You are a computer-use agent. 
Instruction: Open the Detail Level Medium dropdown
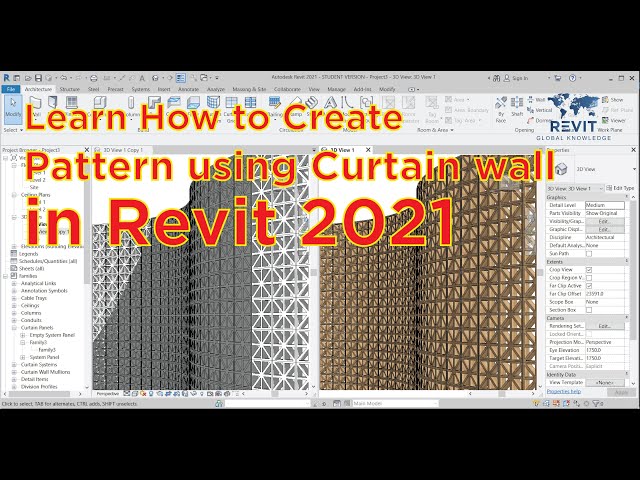point(605,205)
